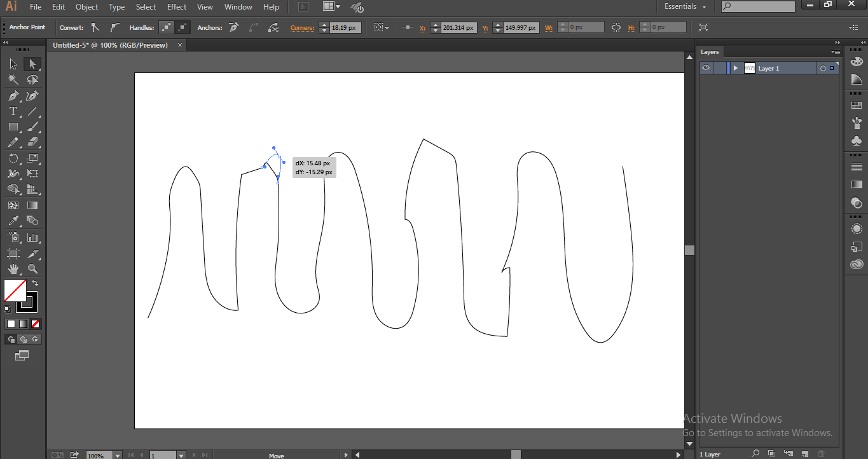Select the Zoom tool
The image size is (868, 459).
tap(33, 268)
